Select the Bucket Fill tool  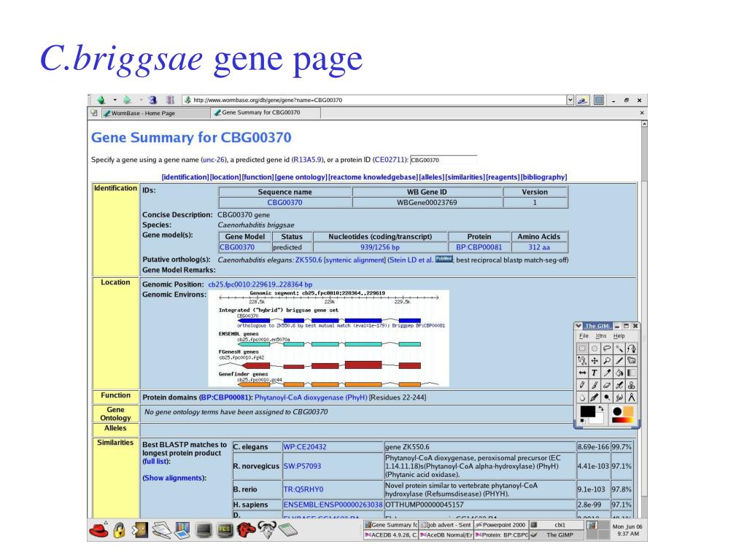(619, 373)
